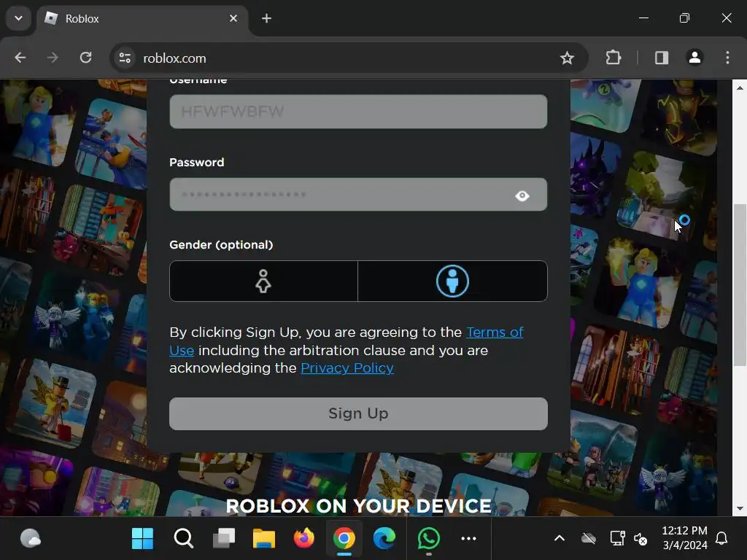Screen dimensions: 747x560
Task: Toggle password visibility eye icon
Action: click(522, 195)
